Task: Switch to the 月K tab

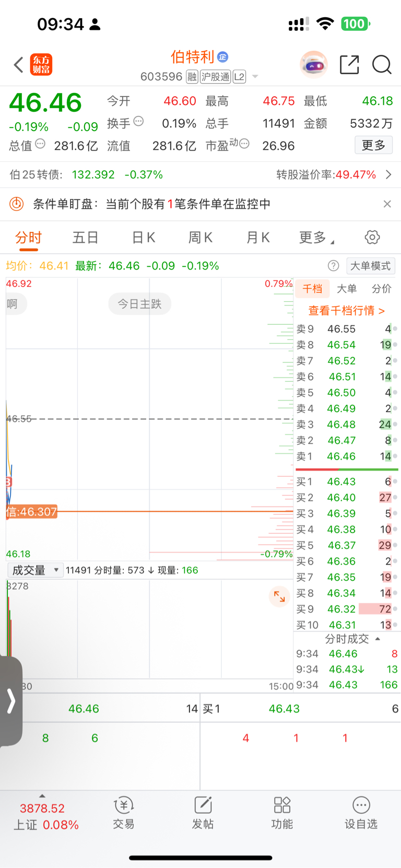Action: 258,238
